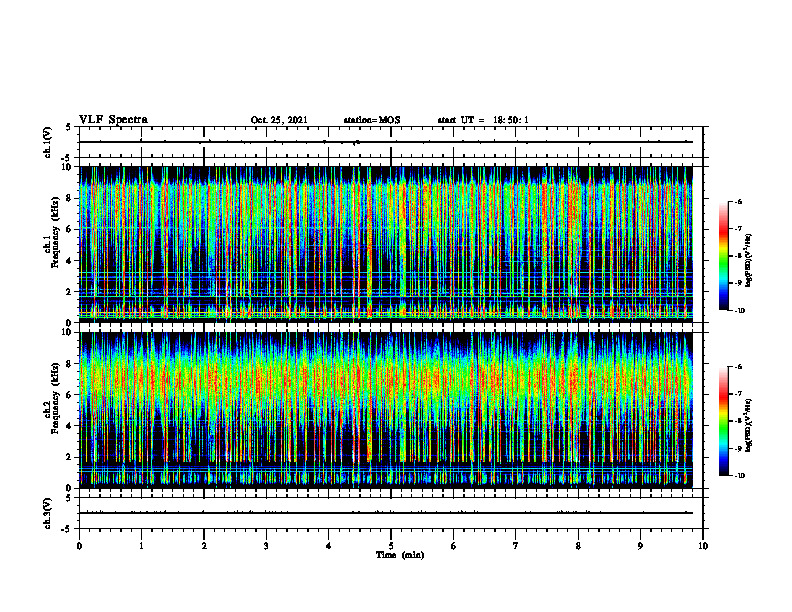Screen dimensions: 792x612
Task: Click time axis tick label "4"
Action: pyautogui.click(x=329, y=546)
